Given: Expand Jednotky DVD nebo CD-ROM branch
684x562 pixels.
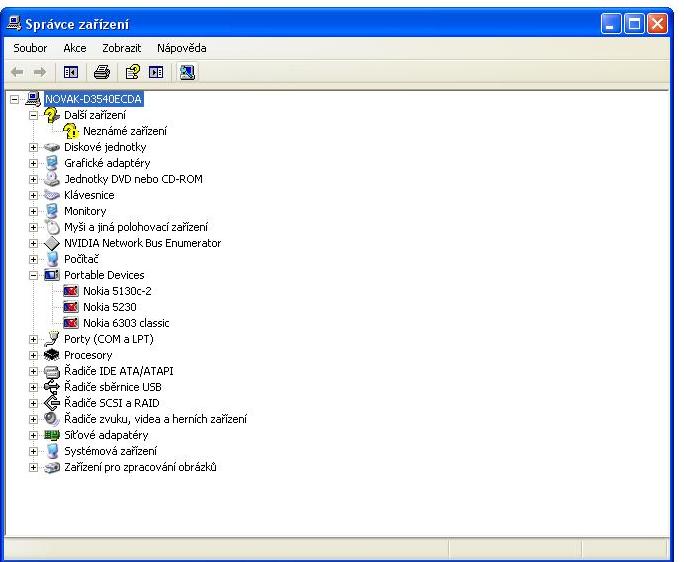Looking at the screenshot, I should click(x=33, y=179).
